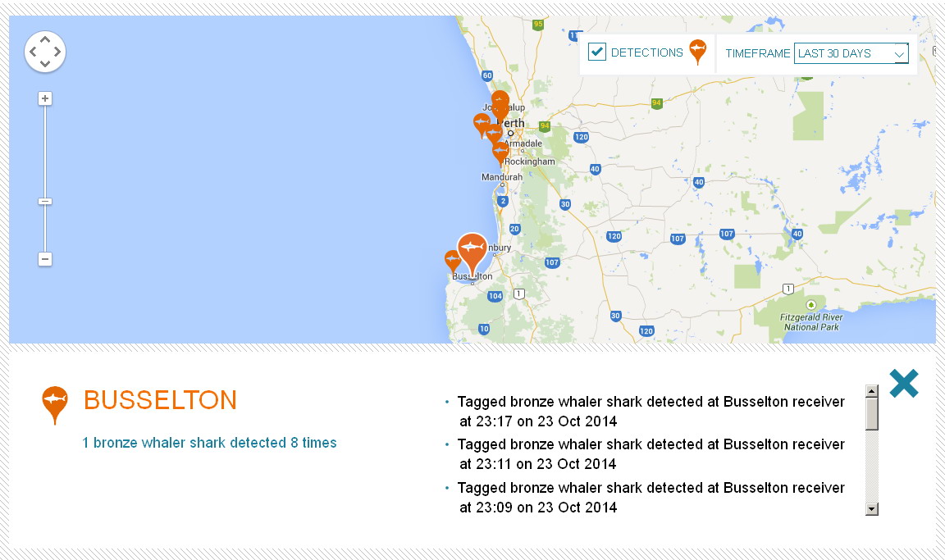Click the Fitzgerald River National Park label
This screenshot has width=945, height=560.
811,322
